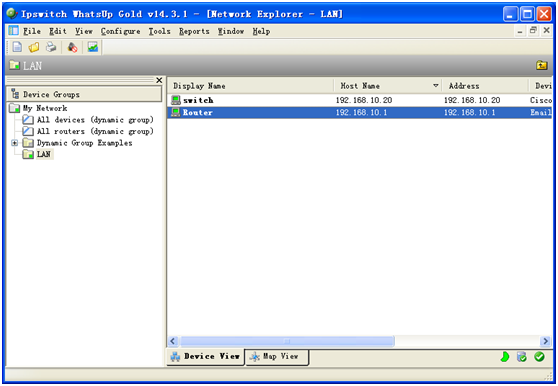
Task: Select All routers (dynamic group)
Action: (x=95, y=131)
